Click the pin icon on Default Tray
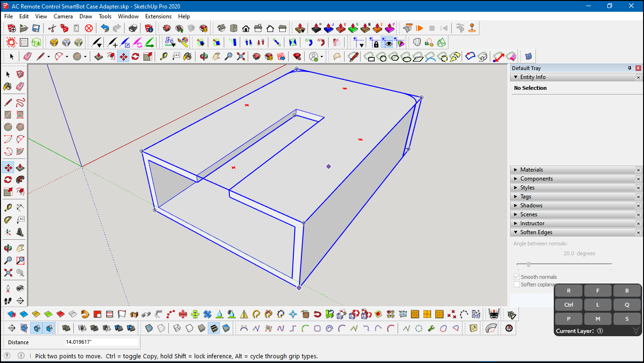 (629, 68)
